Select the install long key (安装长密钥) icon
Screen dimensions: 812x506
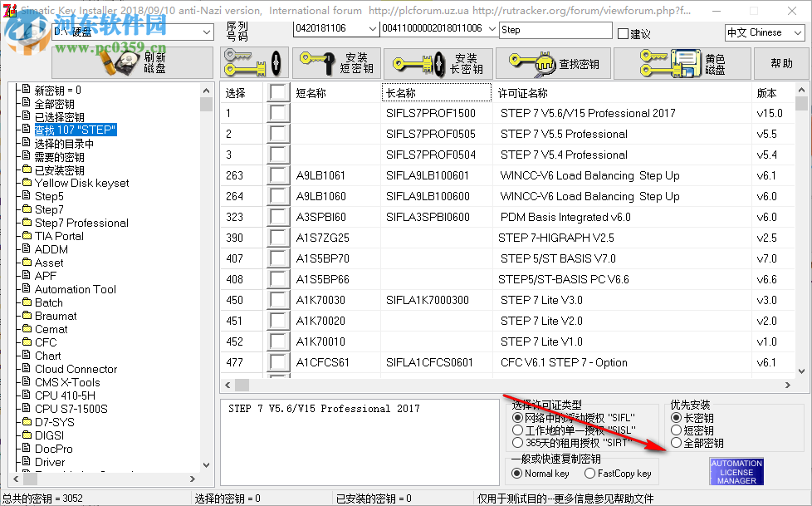click(x=436, y=63)
